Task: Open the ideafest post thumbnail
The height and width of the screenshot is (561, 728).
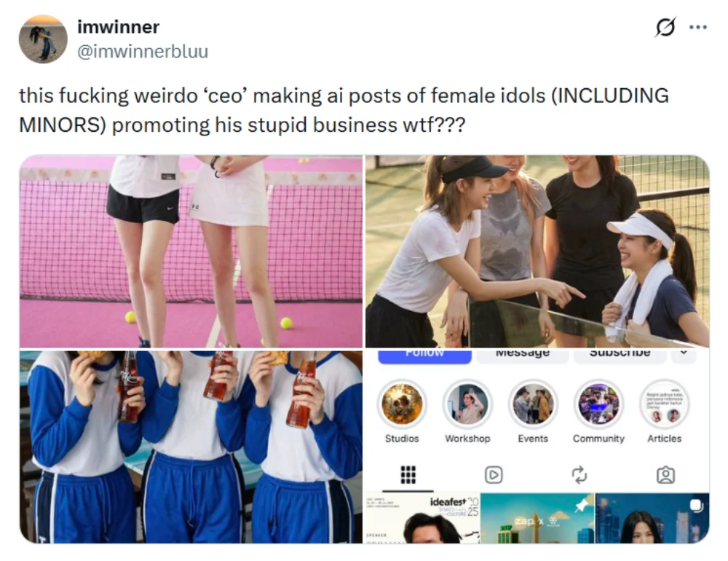Action: tap(422, 518)
